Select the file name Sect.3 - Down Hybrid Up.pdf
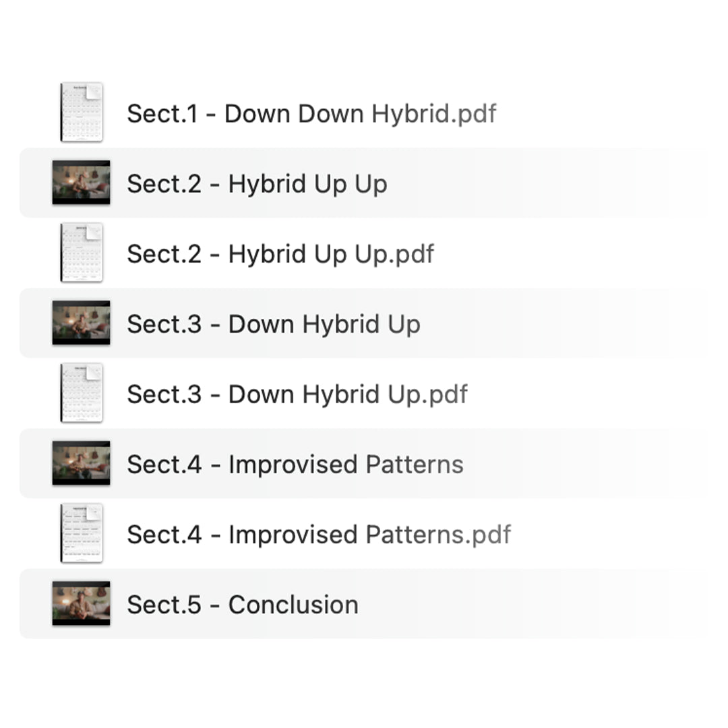 [297, 394]
